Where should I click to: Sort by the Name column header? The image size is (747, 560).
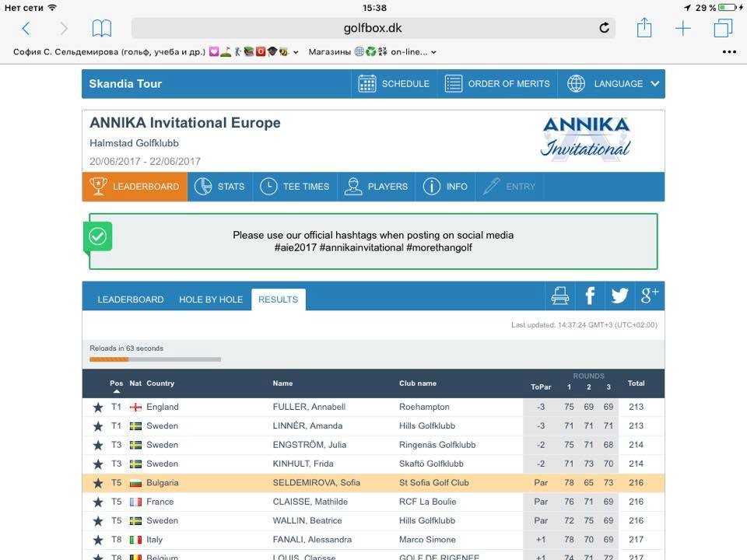[283, 383]
